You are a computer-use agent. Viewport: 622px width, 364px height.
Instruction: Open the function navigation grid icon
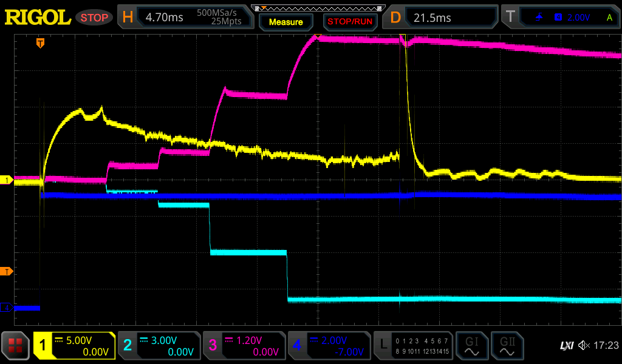coord(16,346)
